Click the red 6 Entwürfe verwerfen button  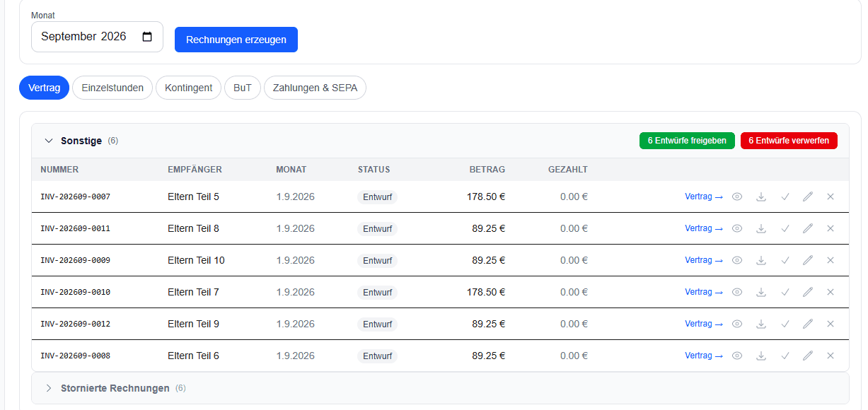(x=789, y=141)
